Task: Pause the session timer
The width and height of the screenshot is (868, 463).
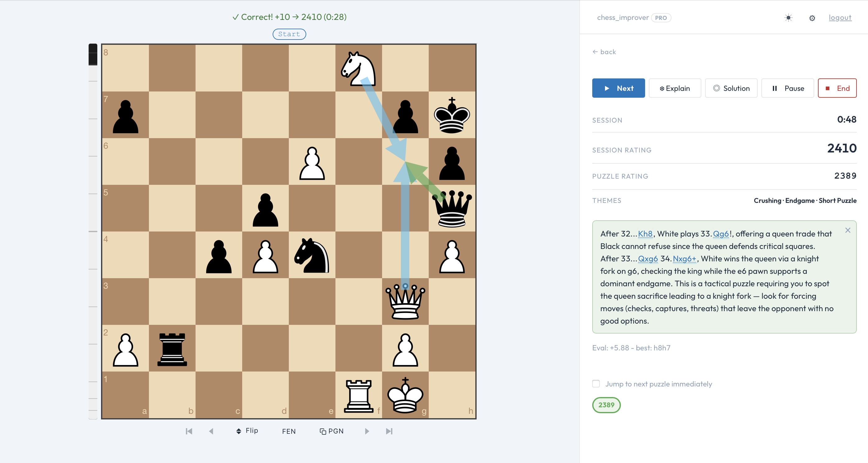Action: (787, 88)
